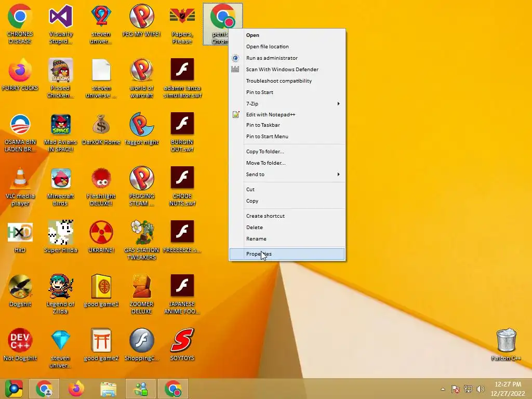Select the ZOOMER DELUXE icon
This screenshot has width=532, height=399.
[x=141, y=294]
